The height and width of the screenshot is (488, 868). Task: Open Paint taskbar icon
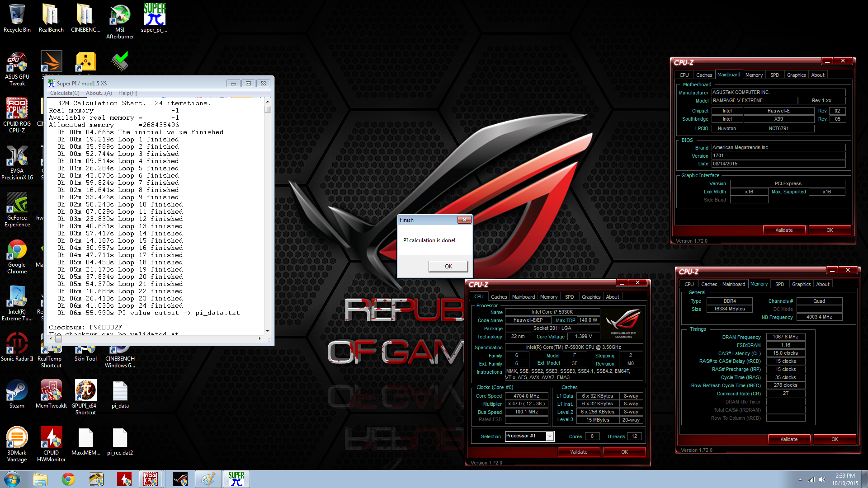(x=208, y=479)
